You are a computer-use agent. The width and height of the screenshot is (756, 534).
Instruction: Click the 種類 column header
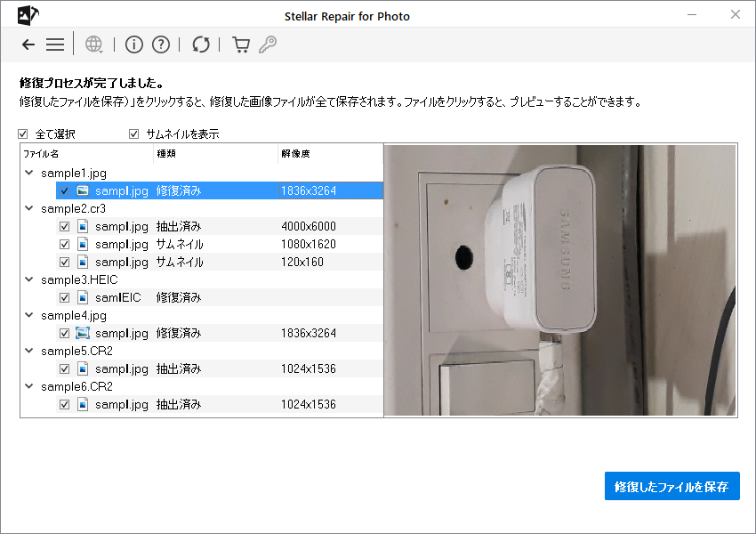pyautogui.click(x=215, y=153)
